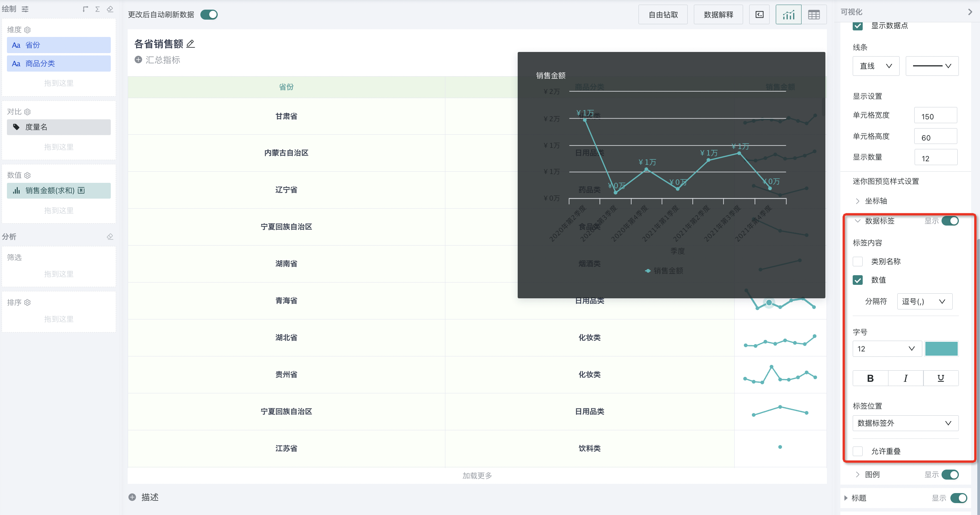Click the 单元格宽度 input field

tap(935, 115)
